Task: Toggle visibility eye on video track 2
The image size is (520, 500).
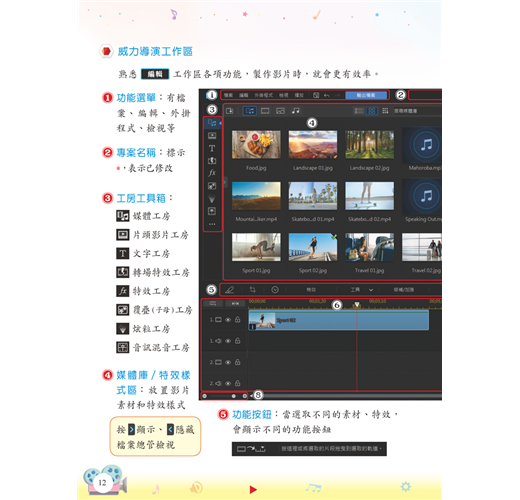Action: pos(228,362)
